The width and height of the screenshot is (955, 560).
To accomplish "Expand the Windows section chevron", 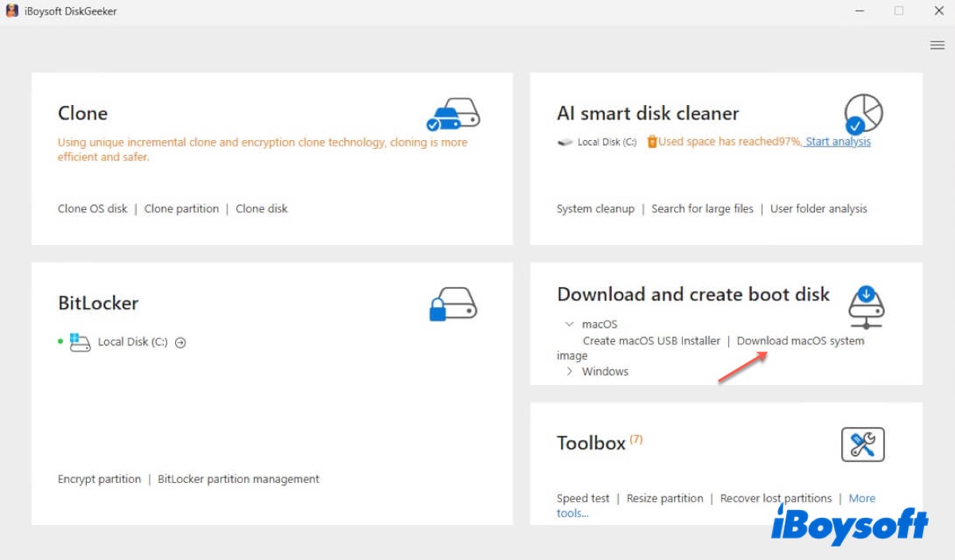I will click(570, 371).
